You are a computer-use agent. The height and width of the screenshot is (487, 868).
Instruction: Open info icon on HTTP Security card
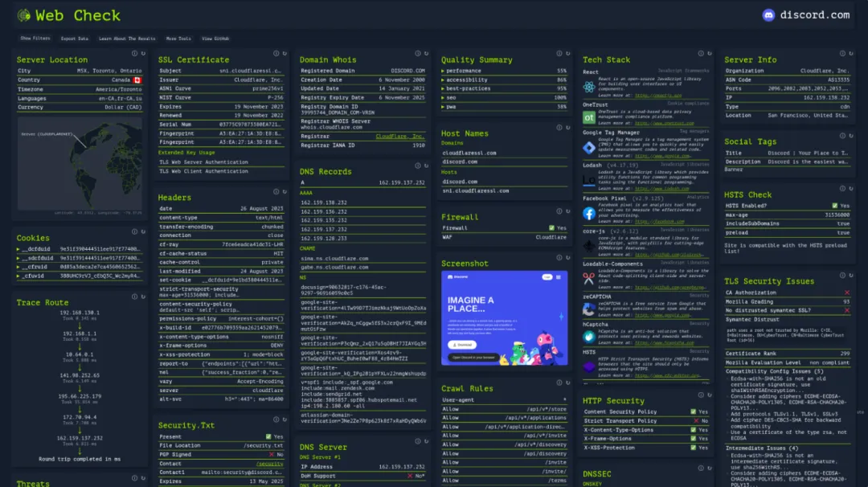click(701, 395)
